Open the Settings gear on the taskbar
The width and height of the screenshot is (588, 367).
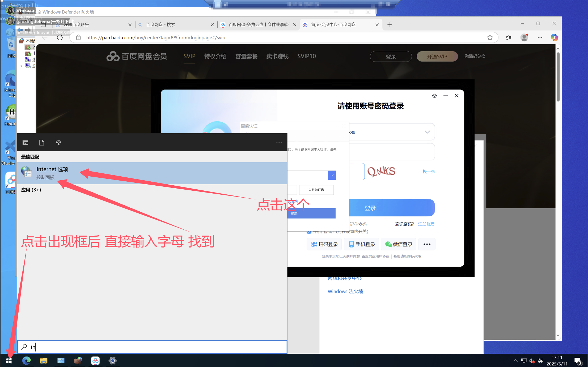coord(113,360)
